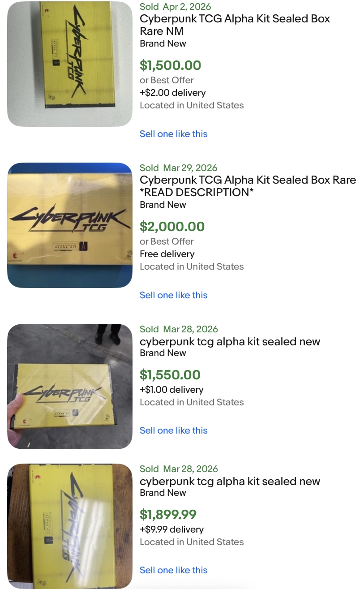The width and height of the screenshot is (364, 589).
Task: View the $2,000.00 listing's box photo
Action: pyautogui.click(x=70, y=225)
